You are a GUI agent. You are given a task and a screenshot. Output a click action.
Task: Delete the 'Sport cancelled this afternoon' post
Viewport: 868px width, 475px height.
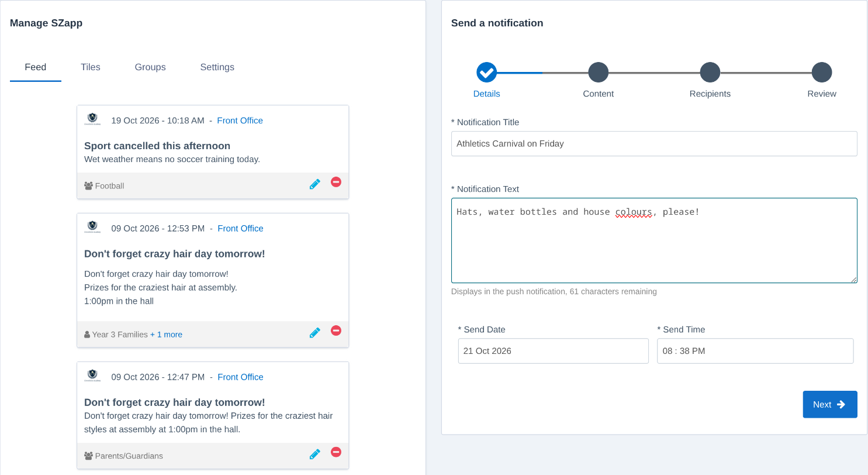click(336, 182)
